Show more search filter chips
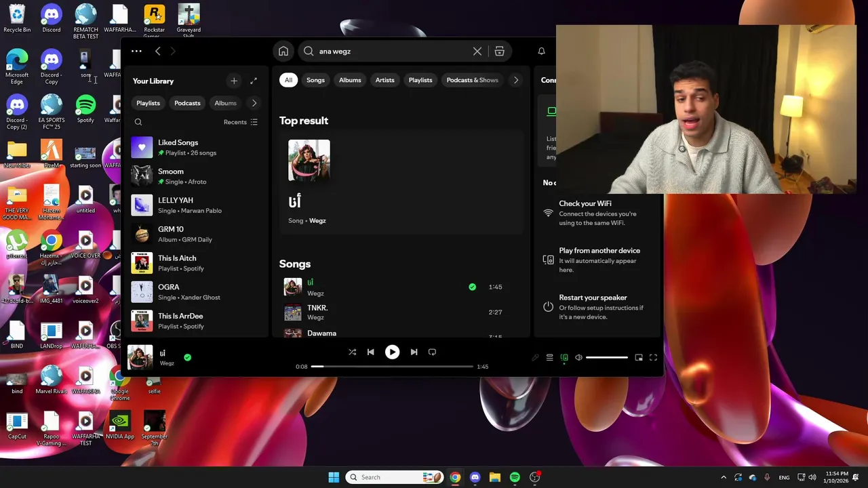Screen dimensions: 868x488 coord(515,80)
